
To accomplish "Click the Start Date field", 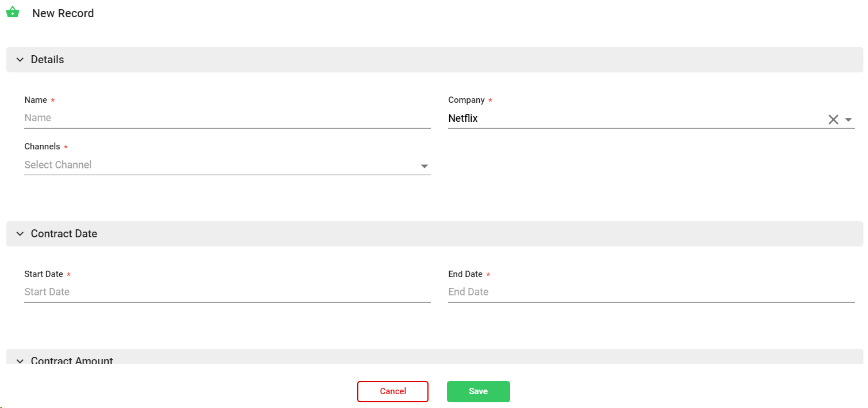I will 227,292.
